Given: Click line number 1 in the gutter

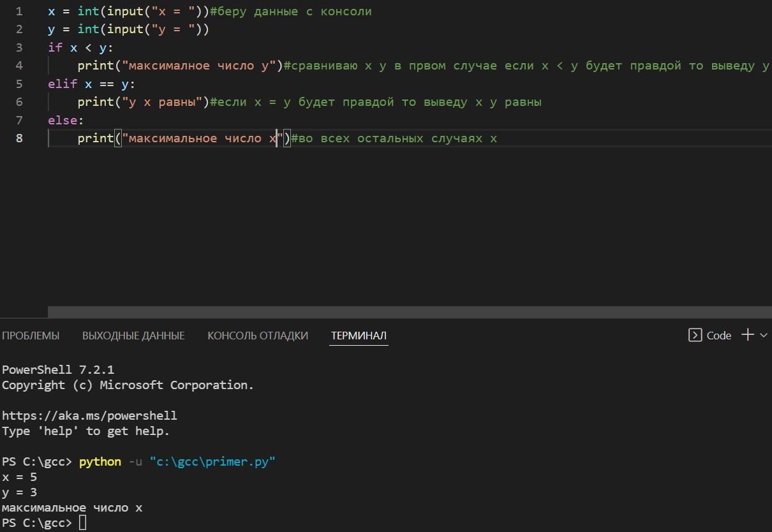Looking at the screenshot, I should click(19, 11).
